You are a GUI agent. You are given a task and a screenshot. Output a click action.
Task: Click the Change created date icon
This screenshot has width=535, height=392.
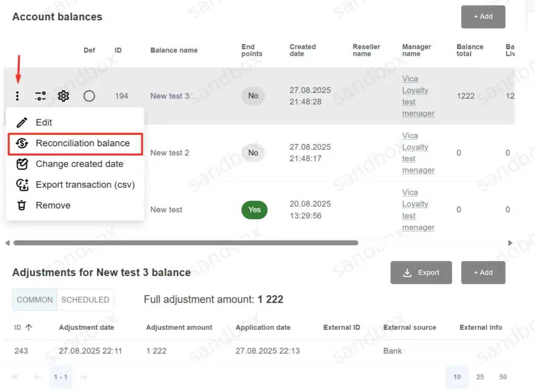click(22, 164)
